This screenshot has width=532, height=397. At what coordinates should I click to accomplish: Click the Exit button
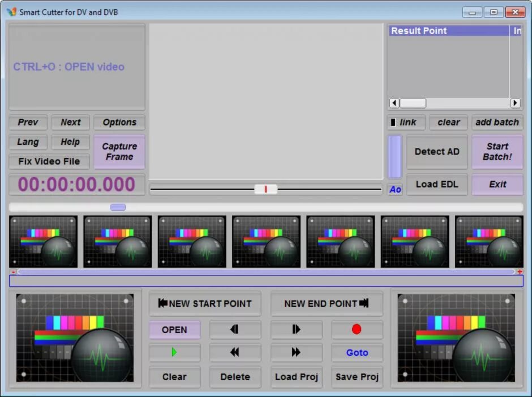(497, 185)
